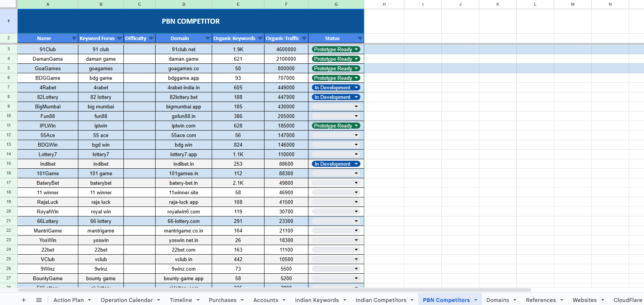The width and height of the screenshot is (644, 305).
Task: Switch to the References sheet tab
Action: [541, 300]
